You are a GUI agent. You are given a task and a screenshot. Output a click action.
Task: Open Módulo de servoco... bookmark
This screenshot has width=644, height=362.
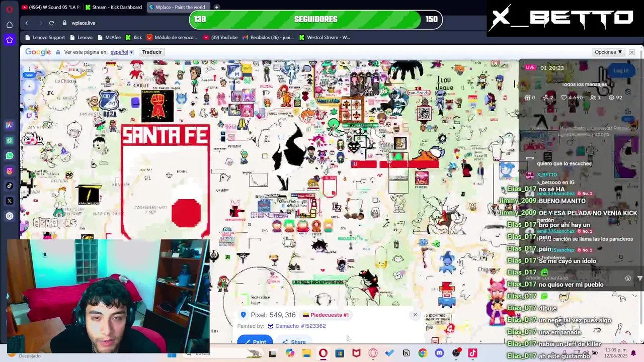(172, 37)
